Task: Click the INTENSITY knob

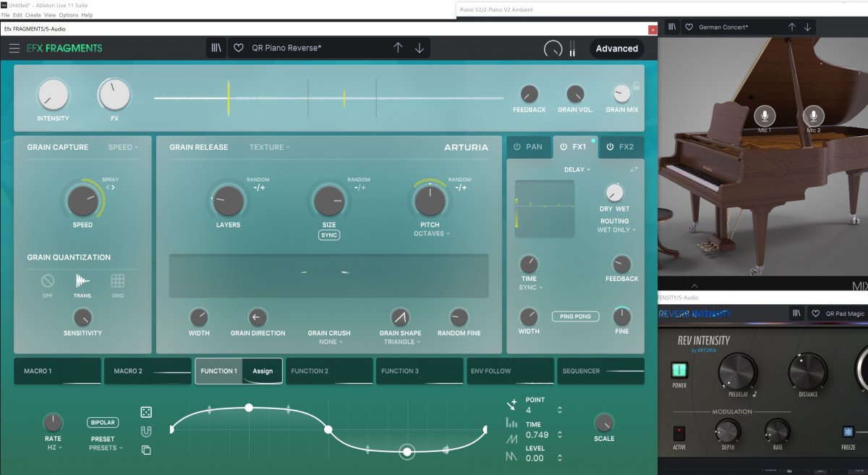Action: 53,95
